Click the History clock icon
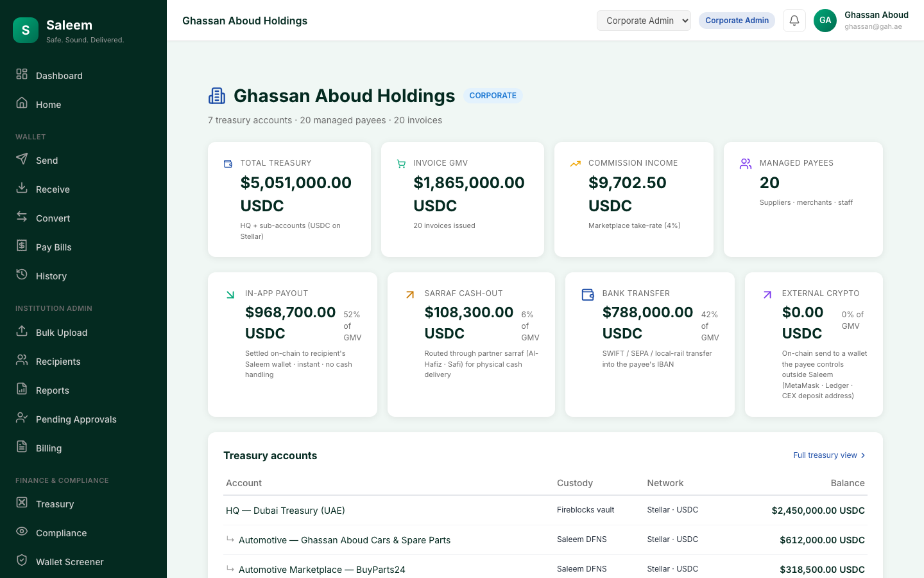Screen dimensions: 924x578 pos(22,274)
